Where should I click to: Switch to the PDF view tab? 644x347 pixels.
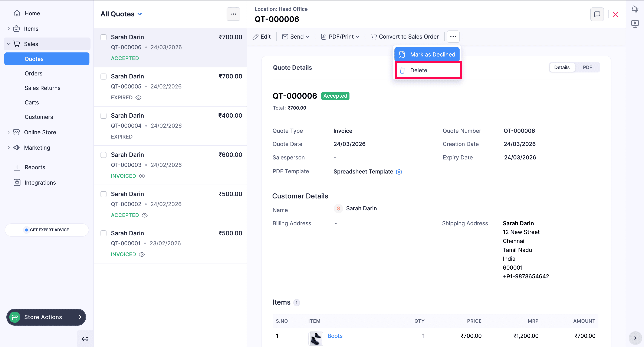587,67
